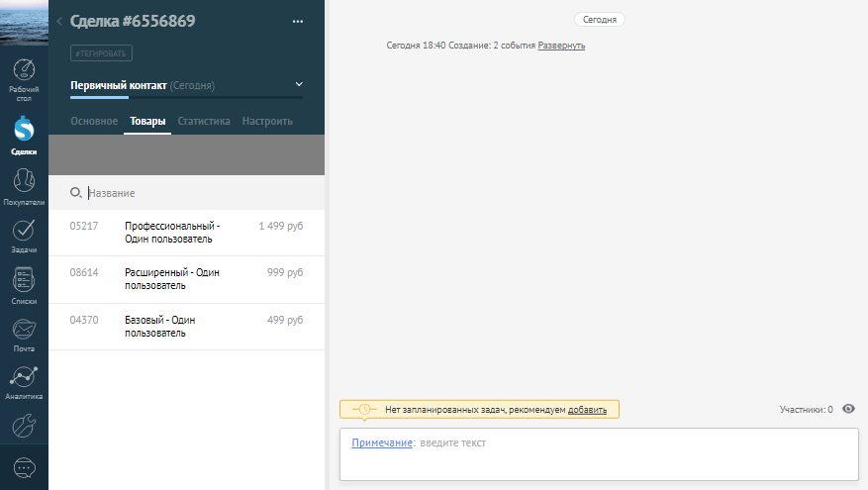Click the back arrow beside Сделка #6556869
868x490 pixels.
59,21
